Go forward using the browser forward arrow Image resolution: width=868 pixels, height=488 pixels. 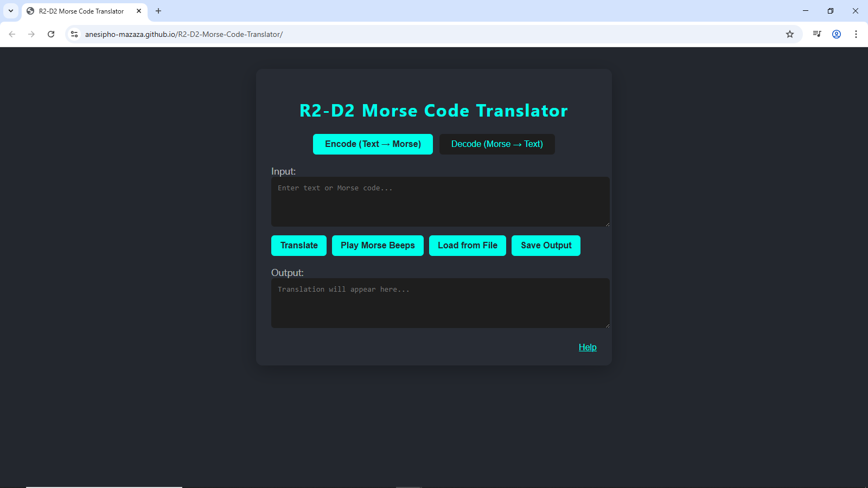click(x=31, y=34)
